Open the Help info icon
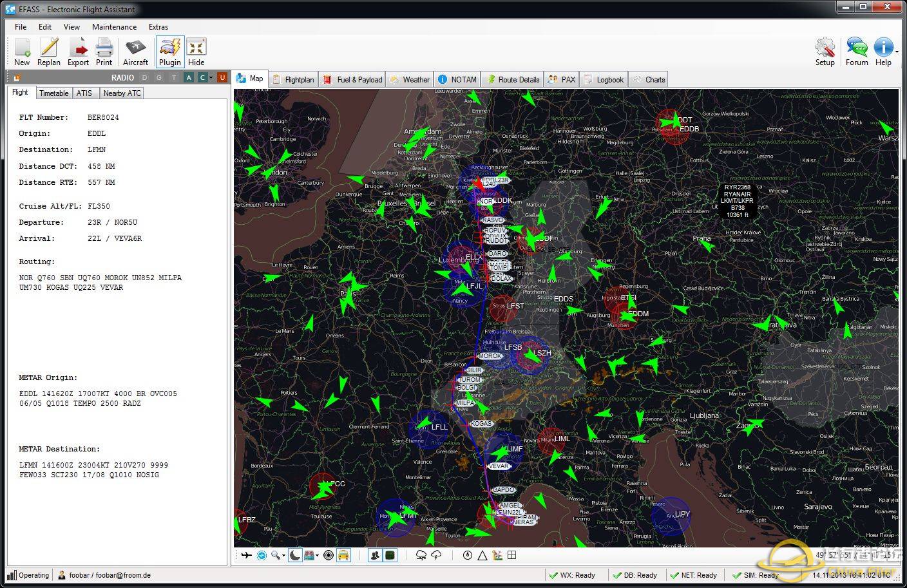The width and height of the screenshot is (907, 588). pos(883,52)
